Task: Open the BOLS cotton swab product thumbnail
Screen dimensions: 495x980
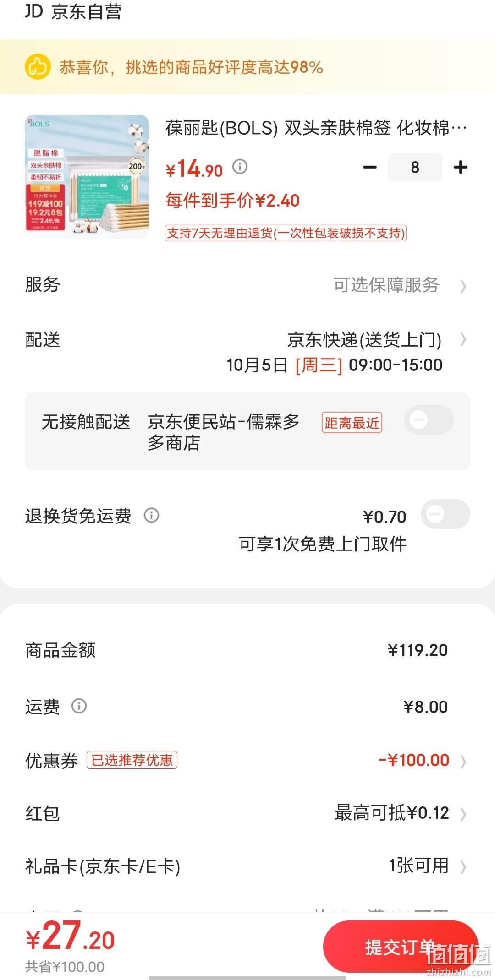Action: point(87,176)
